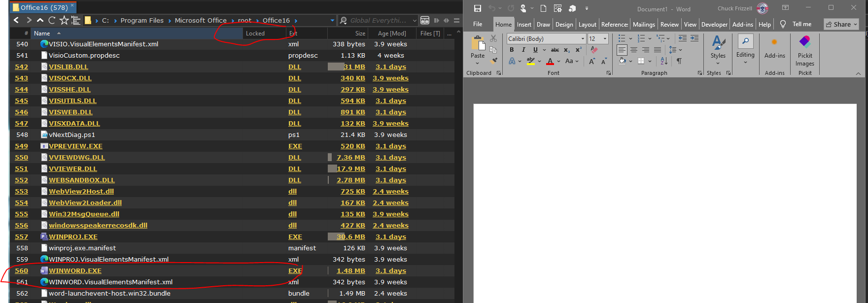Image resolution: width=868 pixels, height=303 pixels.
Task: Refresh the Office16 folder listing
Action: (52, 20)
